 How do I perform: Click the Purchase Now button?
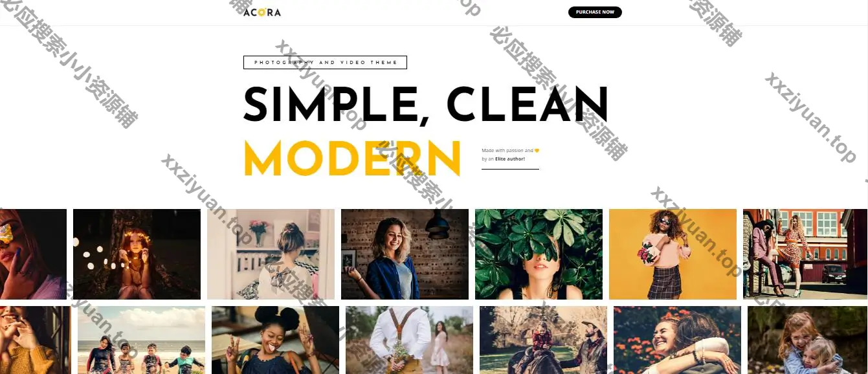click(595, 12)
